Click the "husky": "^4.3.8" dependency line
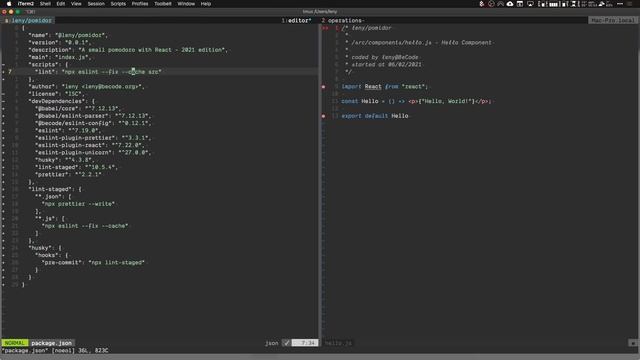This screenshot has width=640, height=360. pos(64,160)
